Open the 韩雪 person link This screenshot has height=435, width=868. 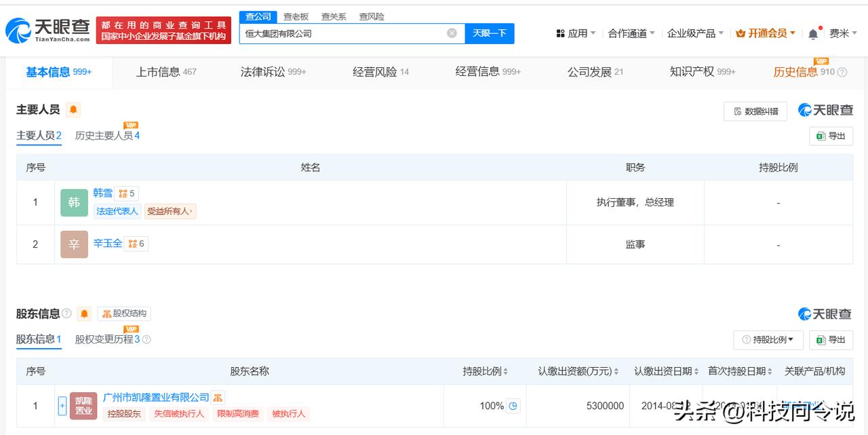[x=103, y=193]
